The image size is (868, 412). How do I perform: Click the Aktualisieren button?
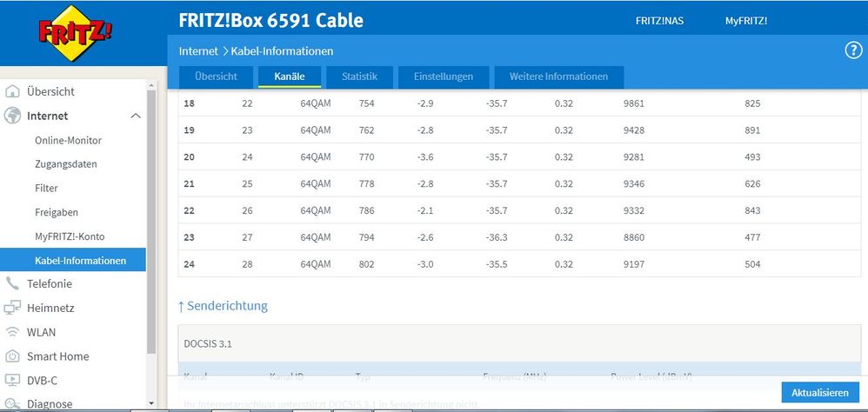[820, 393]
